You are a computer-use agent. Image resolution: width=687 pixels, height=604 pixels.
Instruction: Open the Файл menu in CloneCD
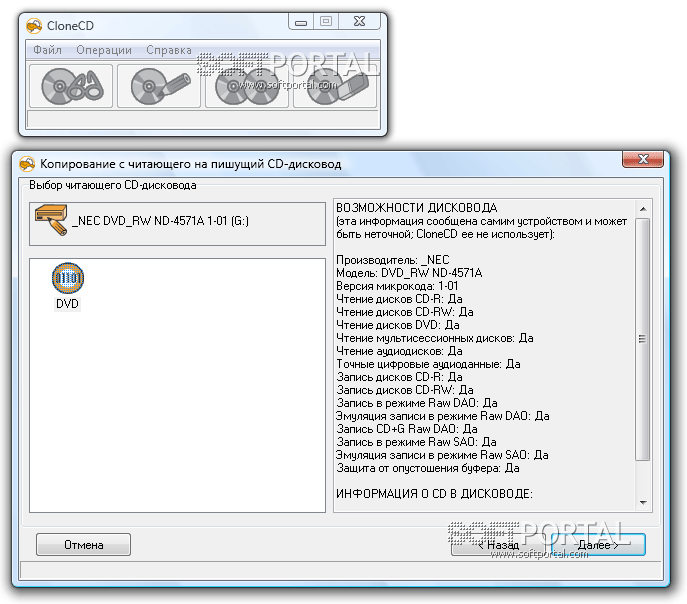pos(47,50)
